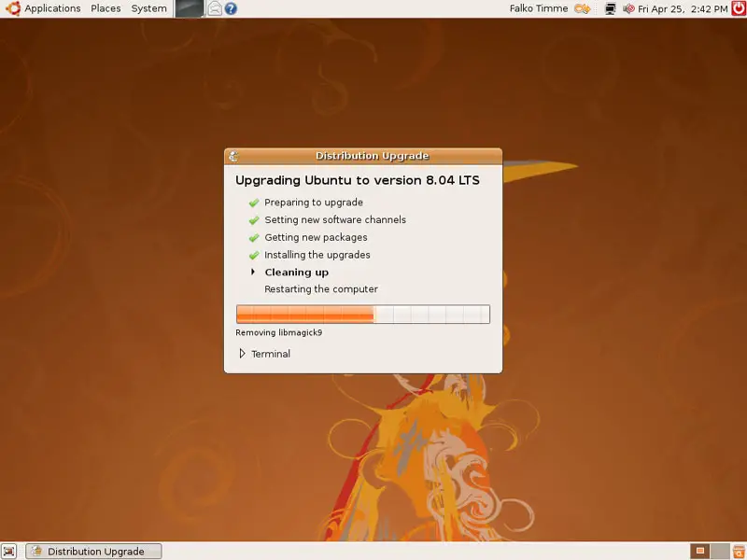Viewport: 747px width, 560px height.
Task: Select the Distribution Upgrade taskbar button
Action: (x=94, y=551)
